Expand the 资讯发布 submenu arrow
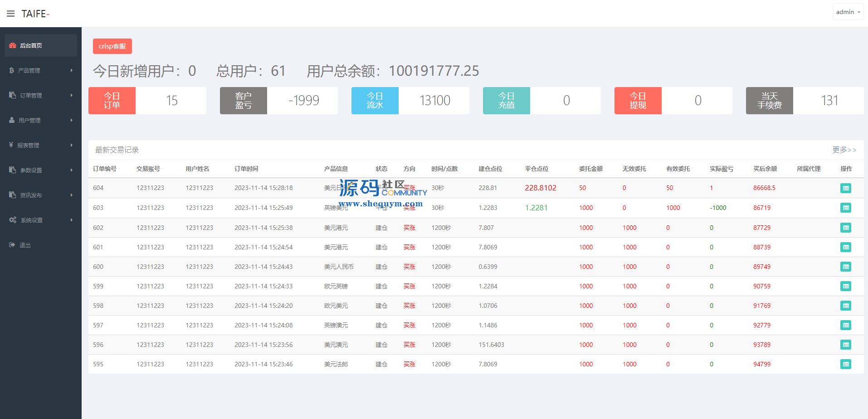 point(71,195)
